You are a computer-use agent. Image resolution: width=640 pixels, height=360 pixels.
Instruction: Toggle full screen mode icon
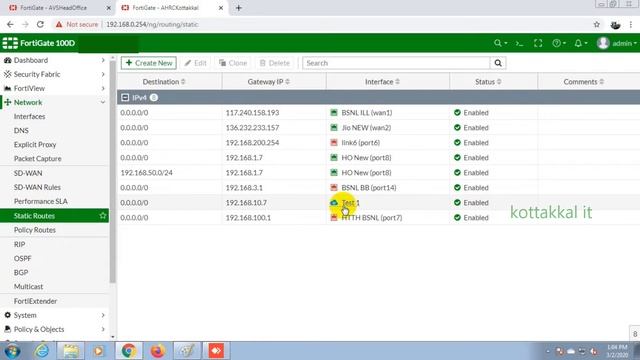tap(538, 43)
